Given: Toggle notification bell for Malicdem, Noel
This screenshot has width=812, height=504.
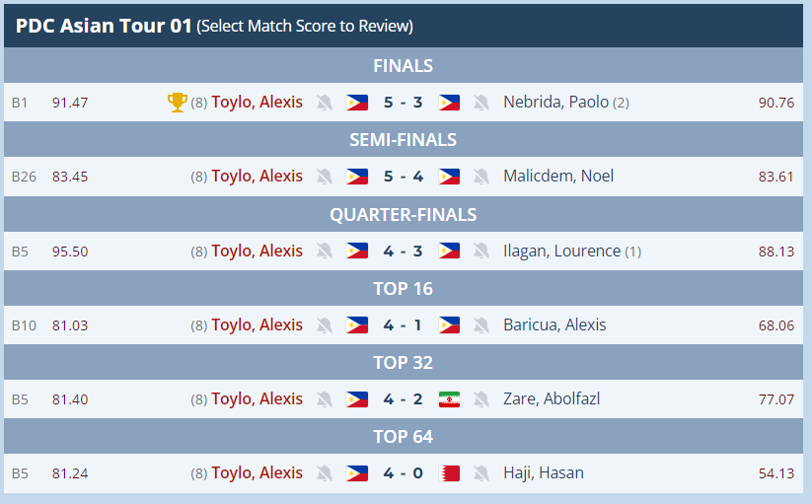Looking at the screenshot, I should click(x=481, y=177).
